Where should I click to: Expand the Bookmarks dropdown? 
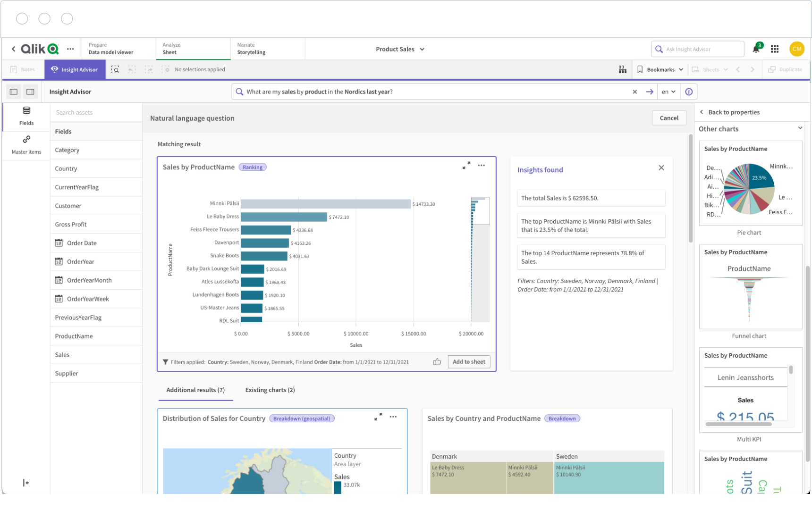(x=660, y=70)
